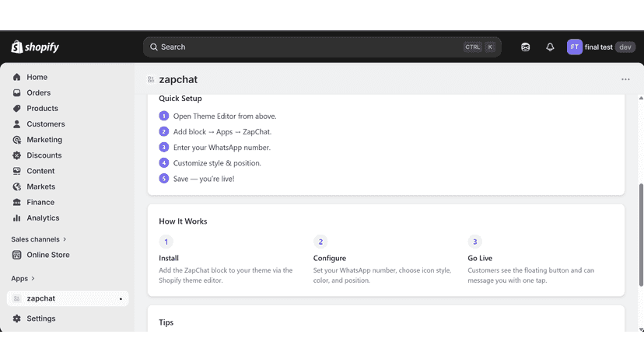Open Settings in the sidebar
The image size is (644, 362).
pyautogui.click(x=41, y=318)
